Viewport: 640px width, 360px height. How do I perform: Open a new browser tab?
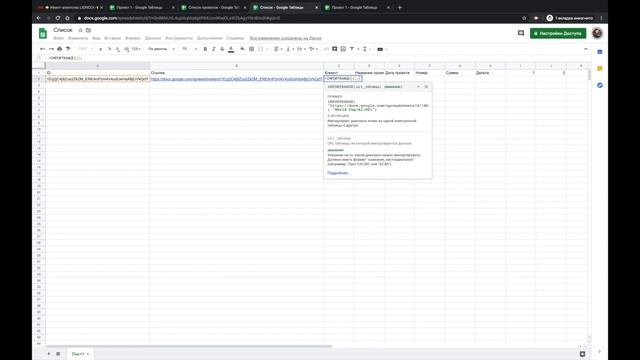[x=400, y=7]
